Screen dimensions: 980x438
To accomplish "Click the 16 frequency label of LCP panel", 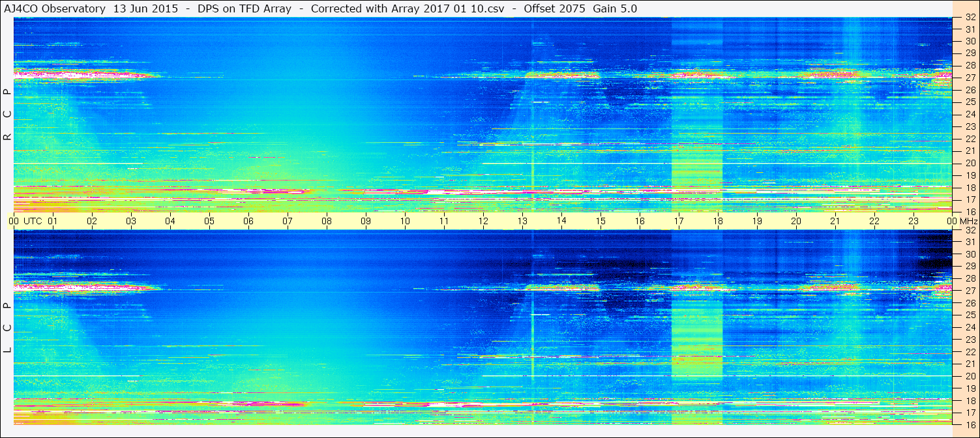I will [970, 425].
